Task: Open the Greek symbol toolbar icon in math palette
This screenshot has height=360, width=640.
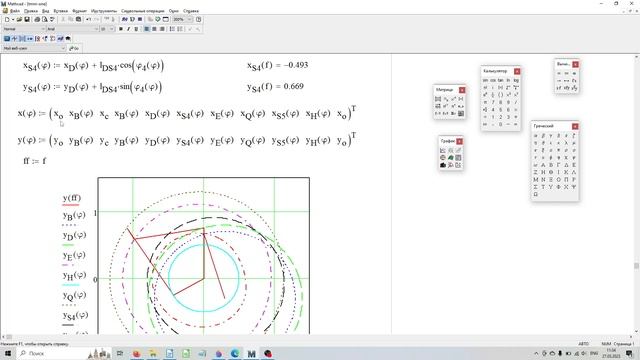Action: coord(60,39)
